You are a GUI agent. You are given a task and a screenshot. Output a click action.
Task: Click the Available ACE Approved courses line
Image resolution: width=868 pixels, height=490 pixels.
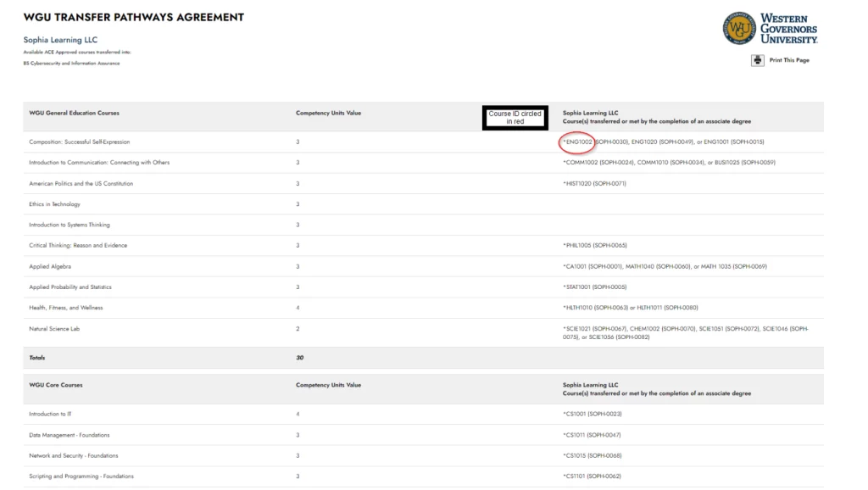77,52
